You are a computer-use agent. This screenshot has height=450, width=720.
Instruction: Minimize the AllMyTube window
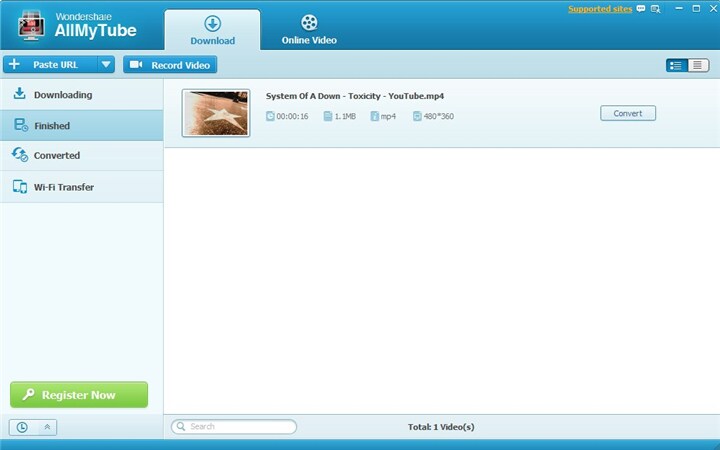point(679,9)
